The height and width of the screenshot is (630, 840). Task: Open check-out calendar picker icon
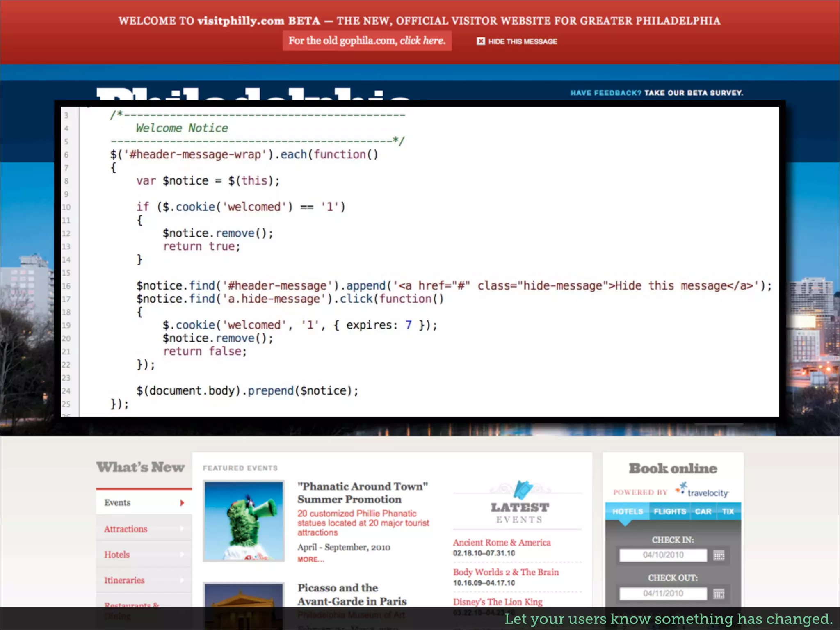[x=719, y=593]
